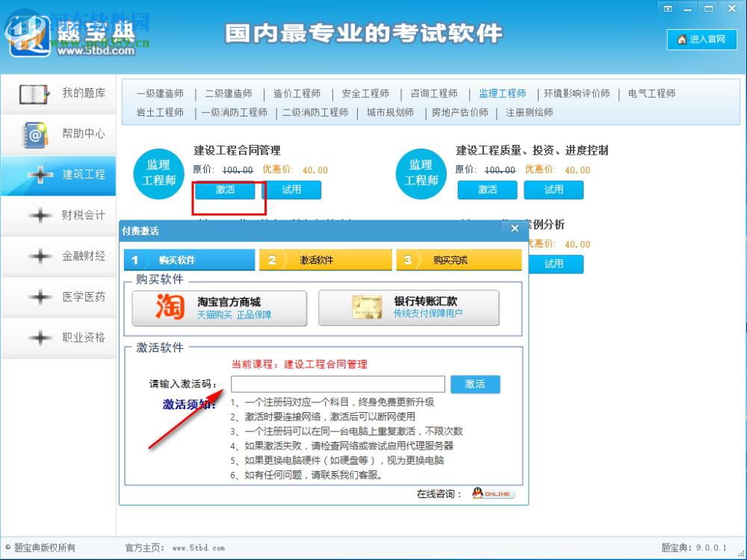
Task: Open the official site via 进入官网
Action: tap(701, 40)
